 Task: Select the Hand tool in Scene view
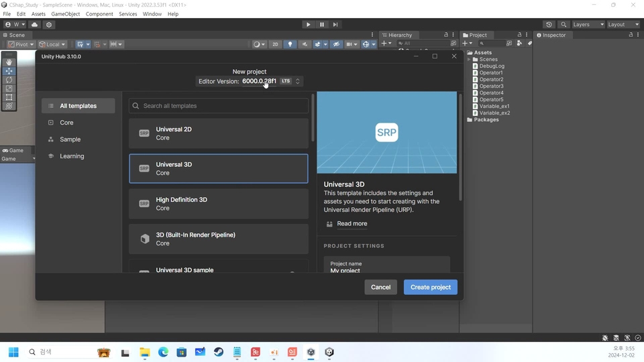(x=9, y=62)
